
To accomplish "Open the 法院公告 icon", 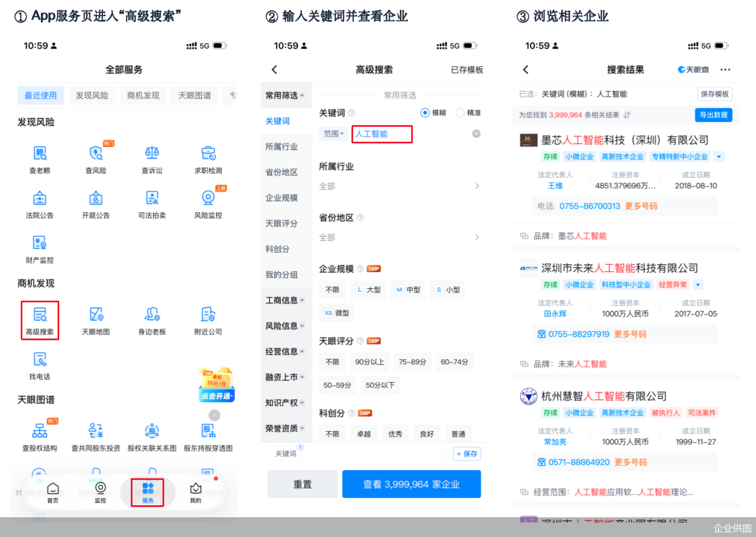I will click(40, 199).
